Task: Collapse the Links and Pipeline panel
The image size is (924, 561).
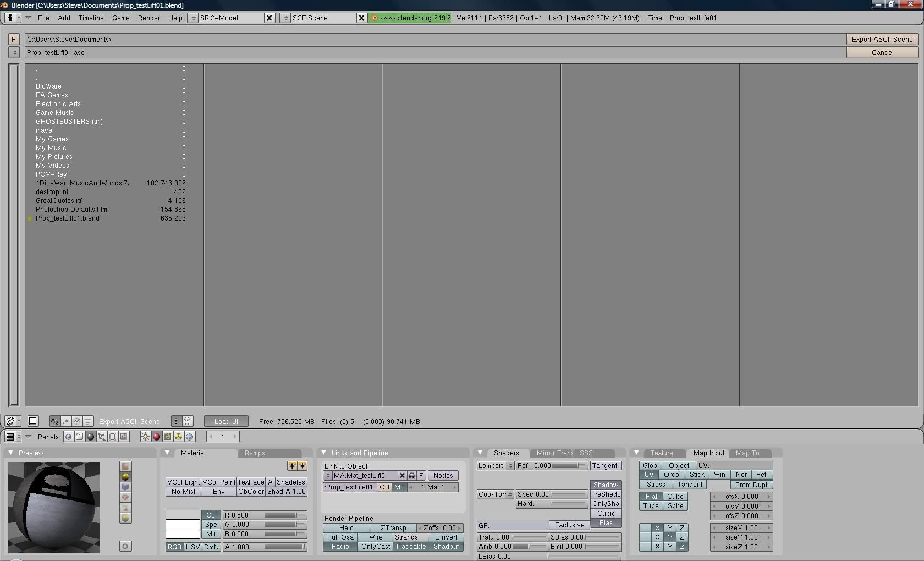Action: tap(323, 453)
